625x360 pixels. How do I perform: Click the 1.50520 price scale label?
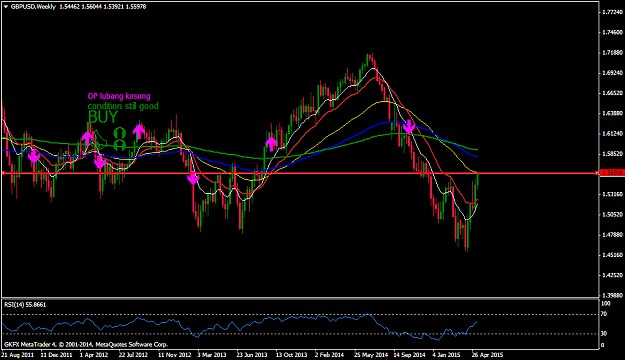613,214
